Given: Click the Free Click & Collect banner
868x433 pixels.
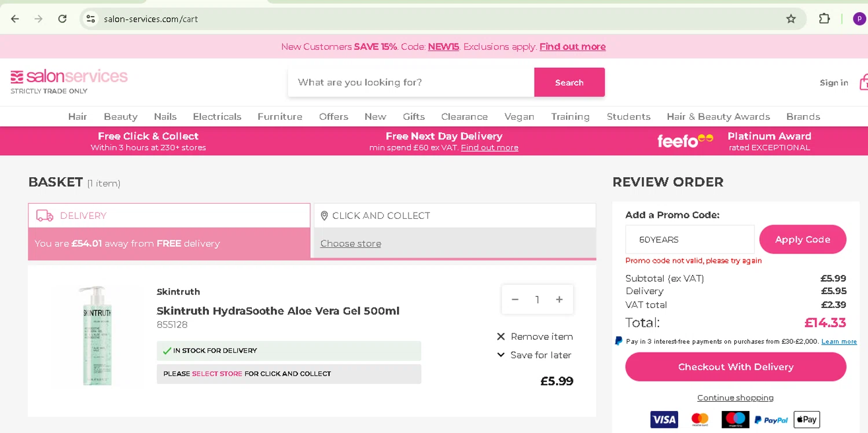Looking at the screenshot, I should [148, 141].
